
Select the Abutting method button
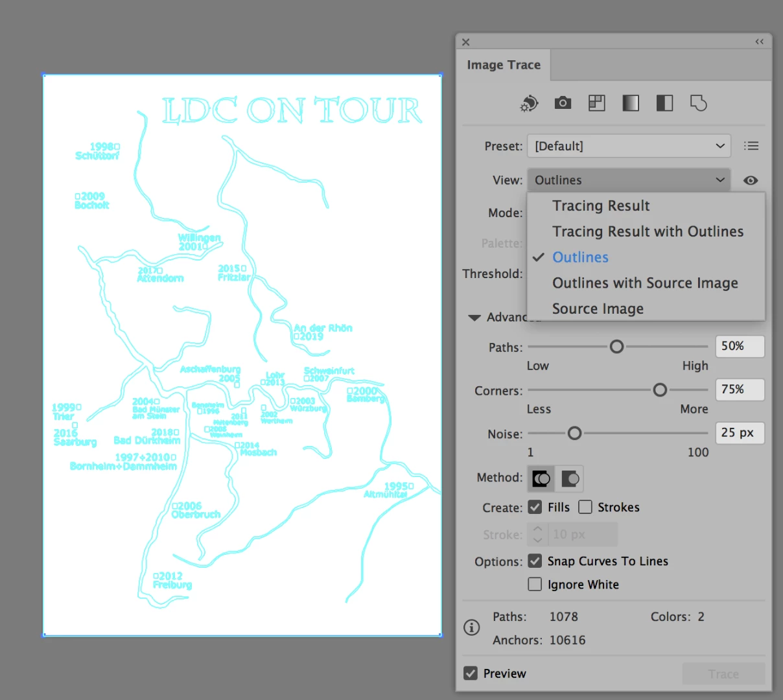pos(541,479)
